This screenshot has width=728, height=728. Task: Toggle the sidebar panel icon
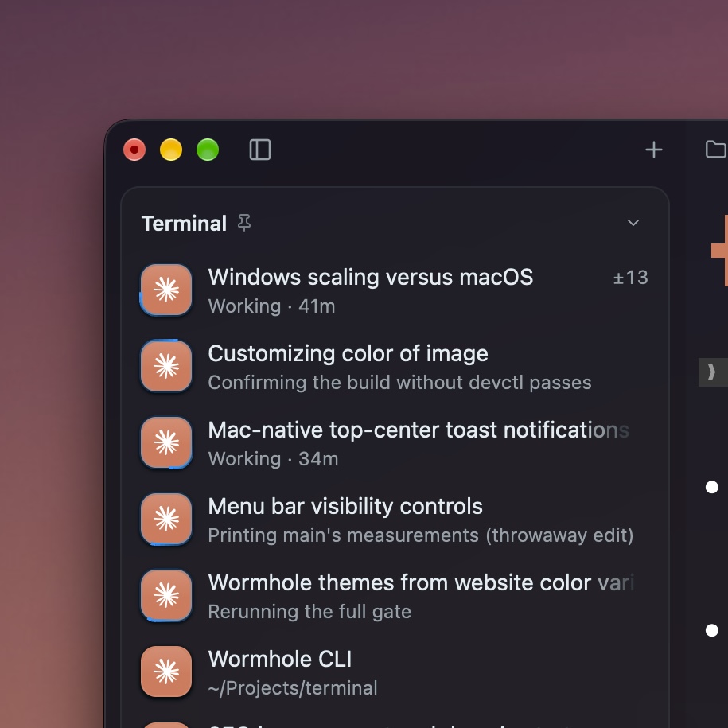[260, 150]
